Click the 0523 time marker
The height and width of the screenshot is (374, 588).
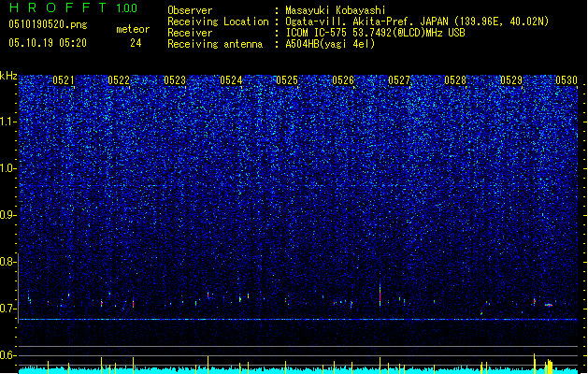click(x=175, y=80)
